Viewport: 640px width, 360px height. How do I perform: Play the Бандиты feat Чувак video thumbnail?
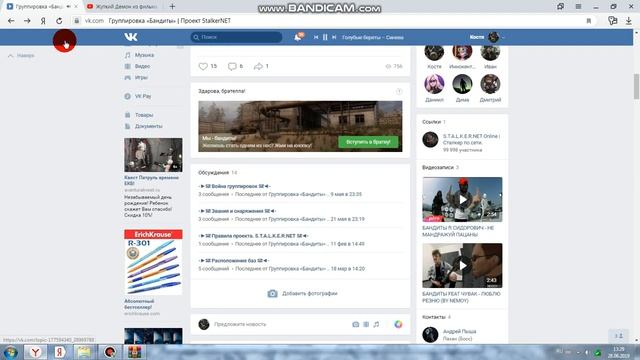462,266
